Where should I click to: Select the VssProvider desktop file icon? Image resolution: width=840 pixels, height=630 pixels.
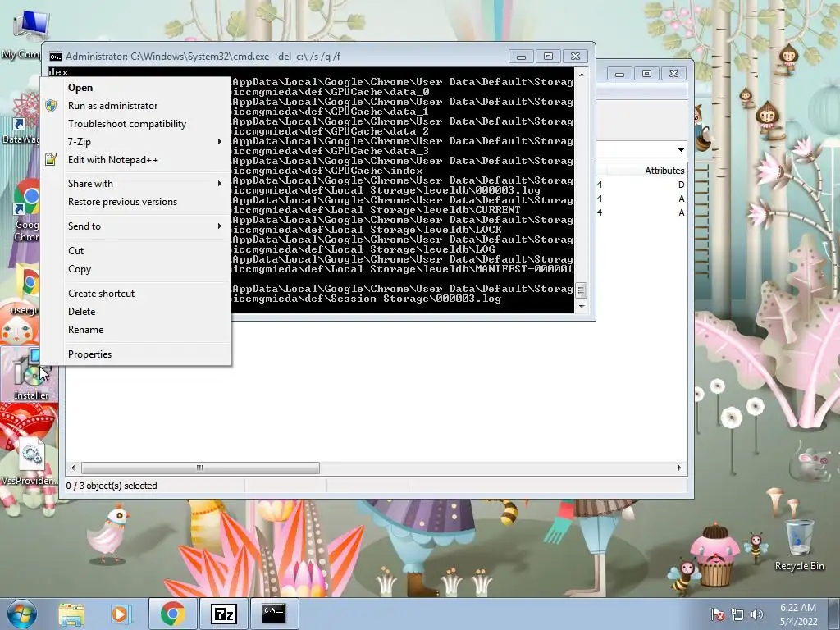(30, 461)
